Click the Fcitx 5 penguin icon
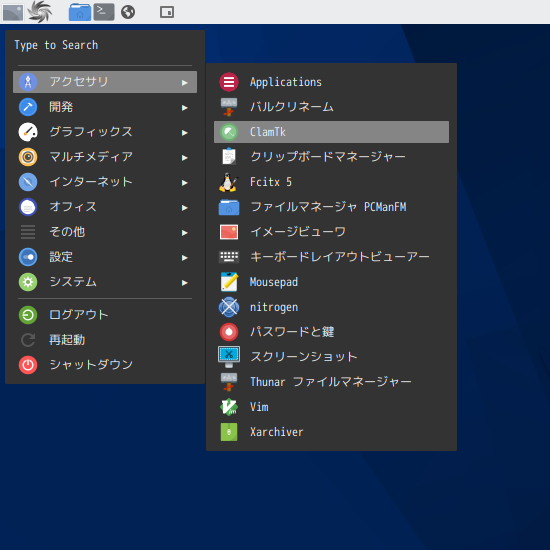Screen dimensions: 550x550 click(229, 182)
